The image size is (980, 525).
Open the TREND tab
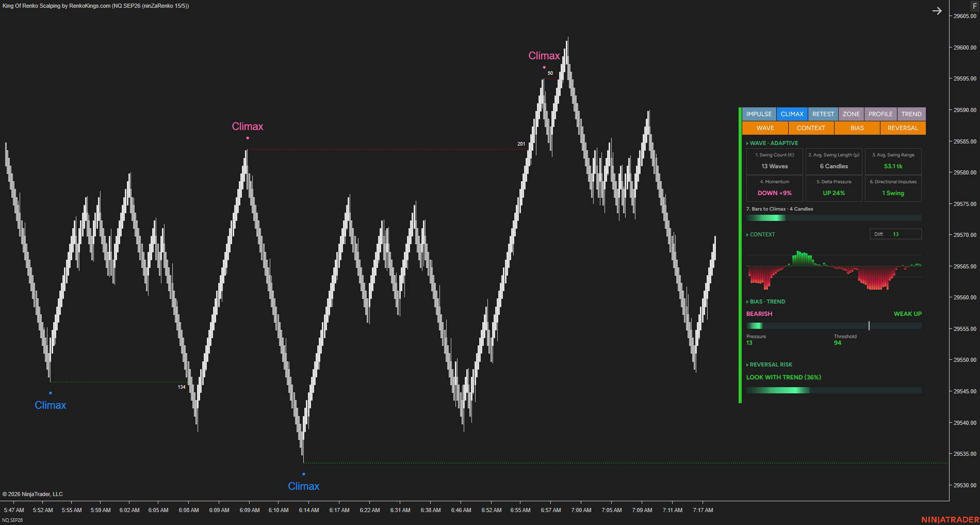(x=911, y=114)
